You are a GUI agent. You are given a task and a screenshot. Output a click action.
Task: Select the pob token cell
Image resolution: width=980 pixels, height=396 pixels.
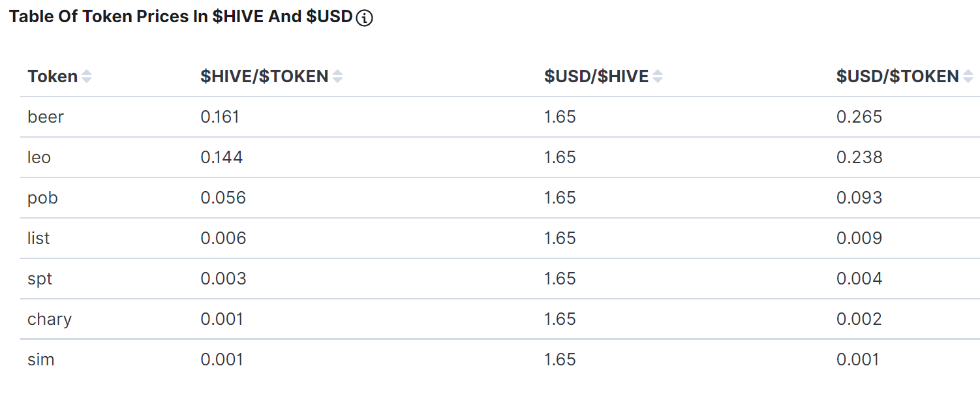click(x=42, y=198)
